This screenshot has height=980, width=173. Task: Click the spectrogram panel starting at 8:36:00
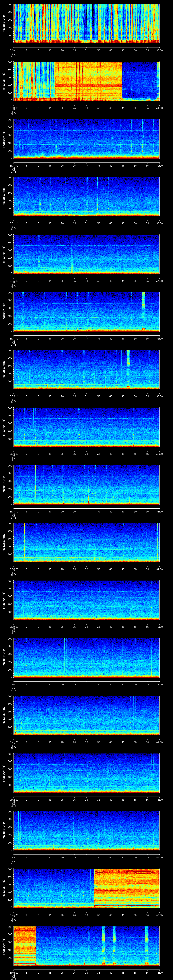point(87,427)
